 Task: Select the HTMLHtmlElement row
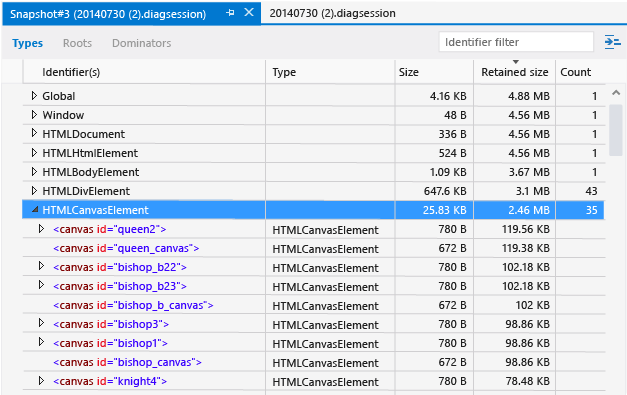[x=314, y=153]
